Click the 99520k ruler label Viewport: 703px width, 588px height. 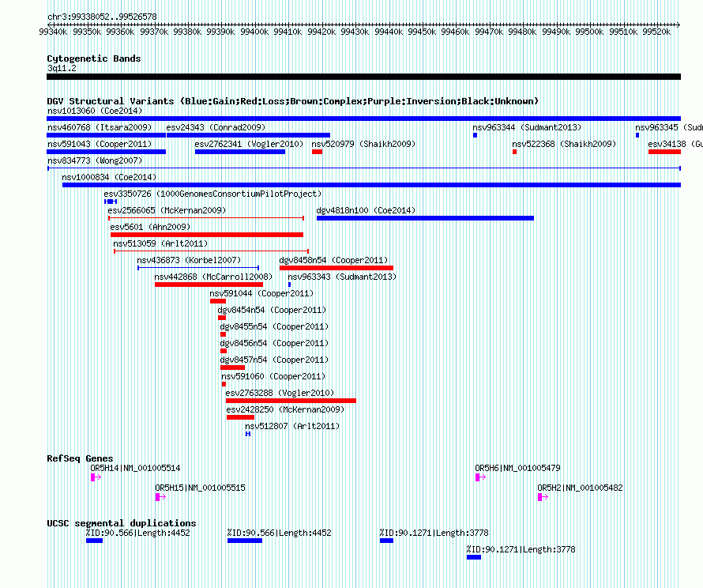pyautogui.click(x=656, y=32)
